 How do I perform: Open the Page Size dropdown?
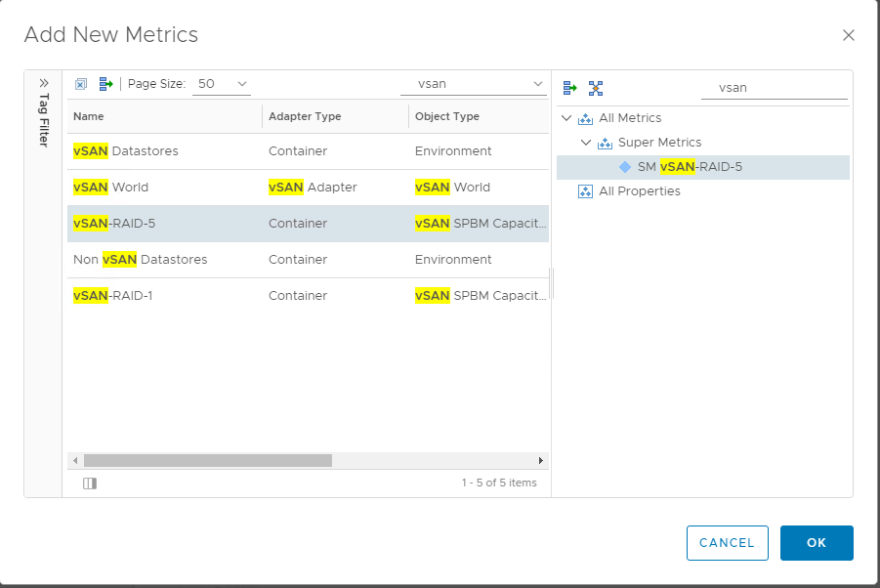[x=222, y=84]
